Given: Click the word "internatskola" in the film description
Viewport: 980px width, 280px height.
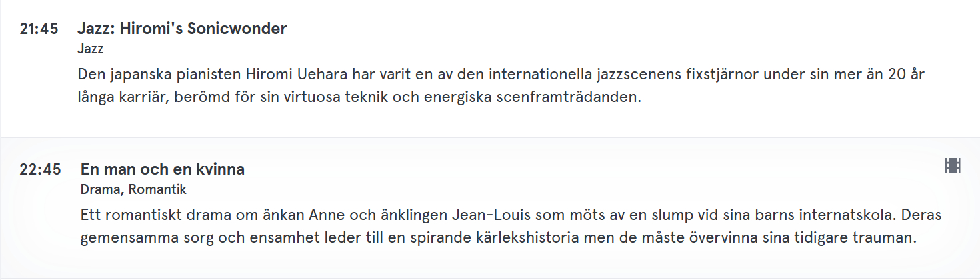Looking at the screenshot, I should [x=843, y=215].
